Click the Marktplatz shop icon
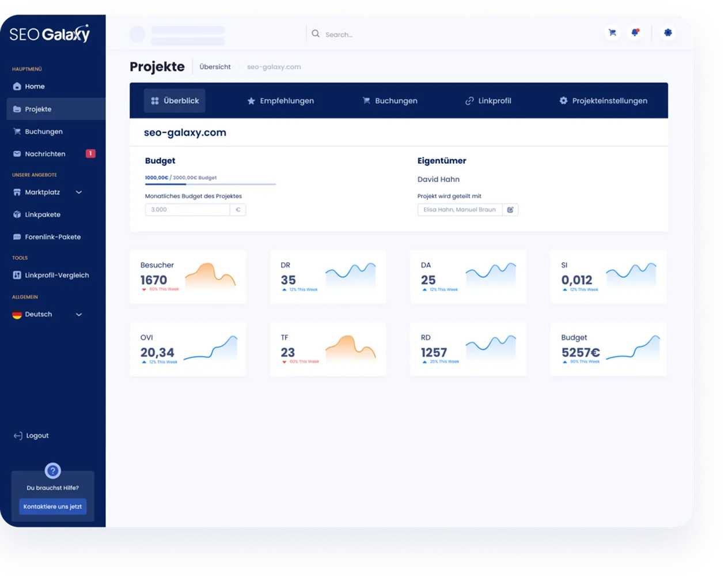The width and height of the screenshot is (728, 577). (17, 192)
